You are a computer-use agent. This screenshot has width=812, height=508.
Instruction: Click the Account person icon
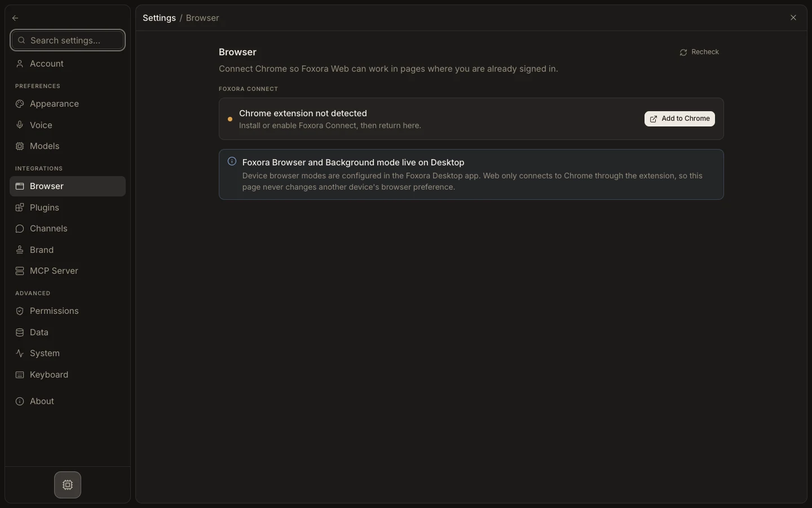[x=20, y=64]
